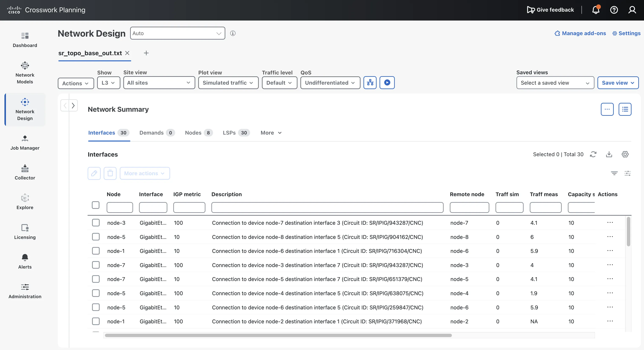The height and width of the screenshot is (350, 644).
Task: Open the Undifferentiated QoS dropdown
Action: pos(330,83)
